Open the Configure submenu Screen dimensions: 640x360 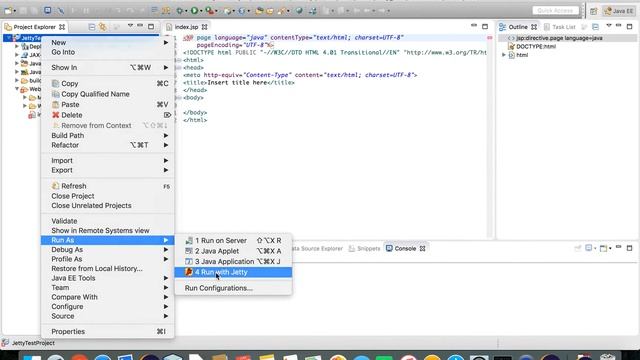(x=108, y=307)
